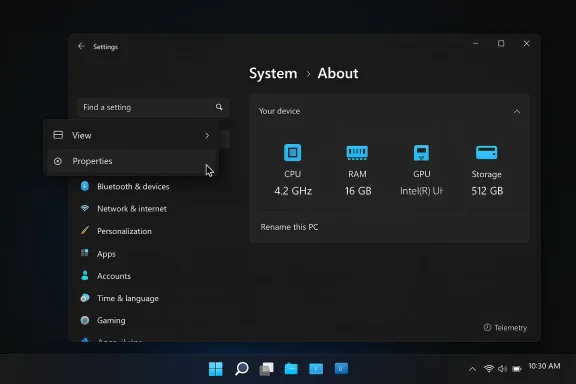Select the RAM memory icon
Viewport: 576px width, 384px height.
click(357, 152)
